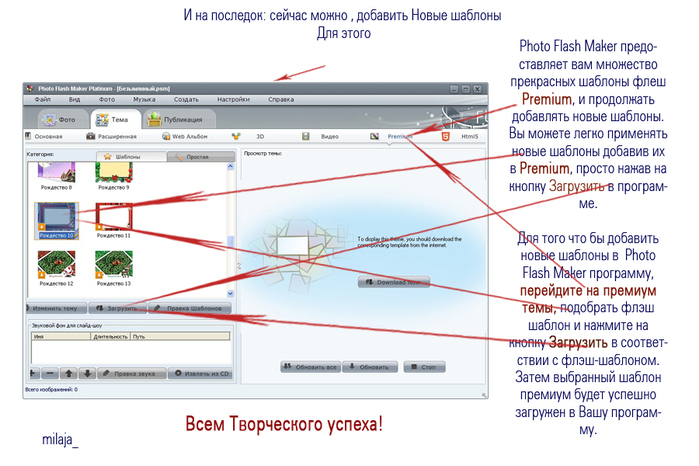Click the template list scroll up arrow

click(230, 166)
